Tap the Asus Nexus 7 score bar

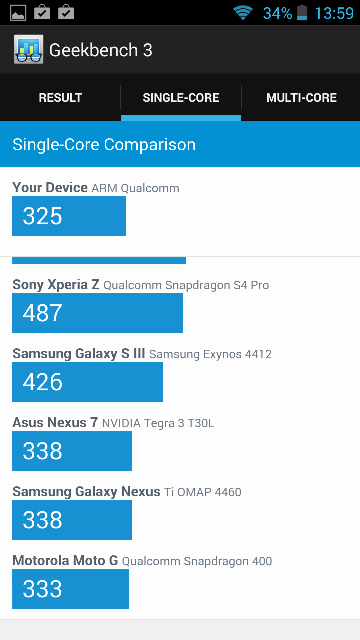click(72, 451)
